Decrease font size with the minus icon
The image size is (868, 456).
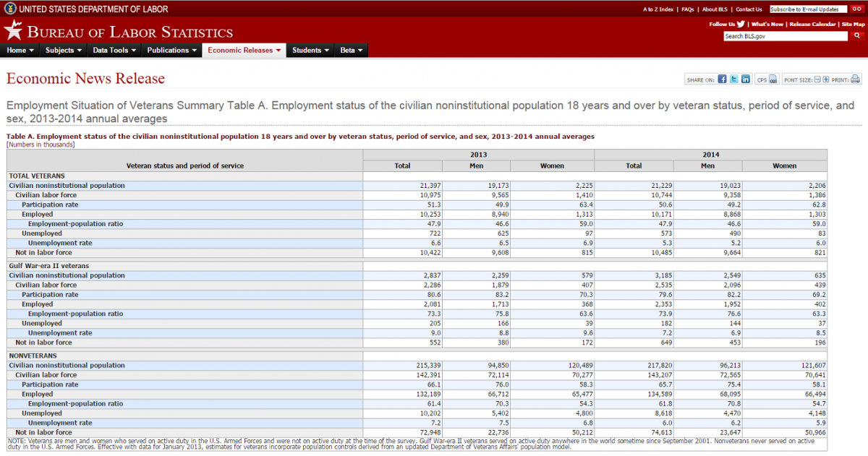817,79
